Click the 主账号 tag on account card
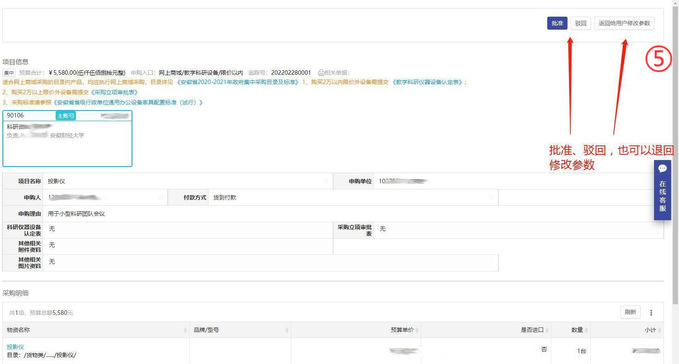The image size is (679, 364). (66, 116)
